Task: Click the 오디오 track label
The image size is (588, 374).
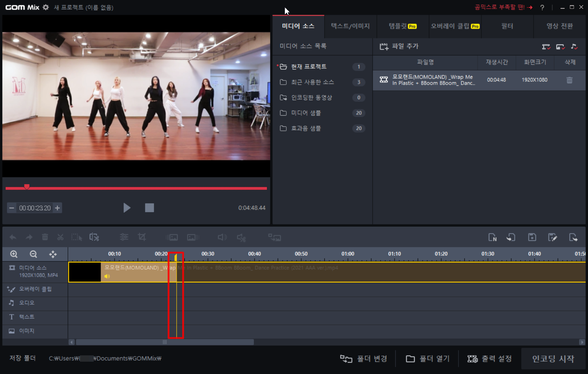Action: coord(27,303)
